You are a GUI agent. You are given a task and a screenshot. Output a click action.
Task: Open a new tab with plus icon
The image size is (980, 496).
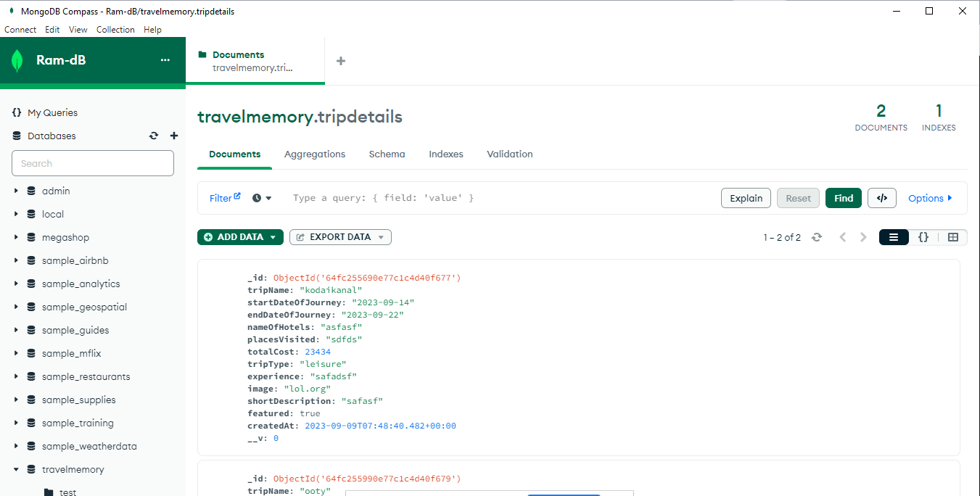341,61
